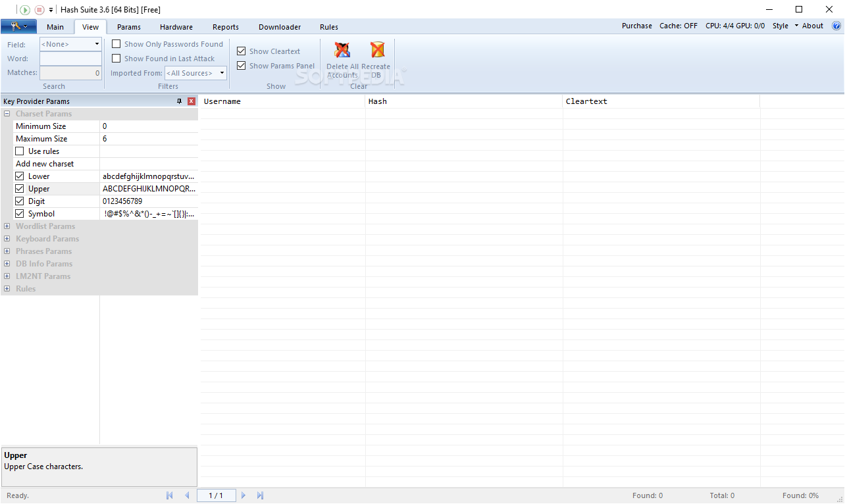This screenshot has height=504, width=845.
Task: Click the page number field 1 / 1
Action: click(217, 495)
